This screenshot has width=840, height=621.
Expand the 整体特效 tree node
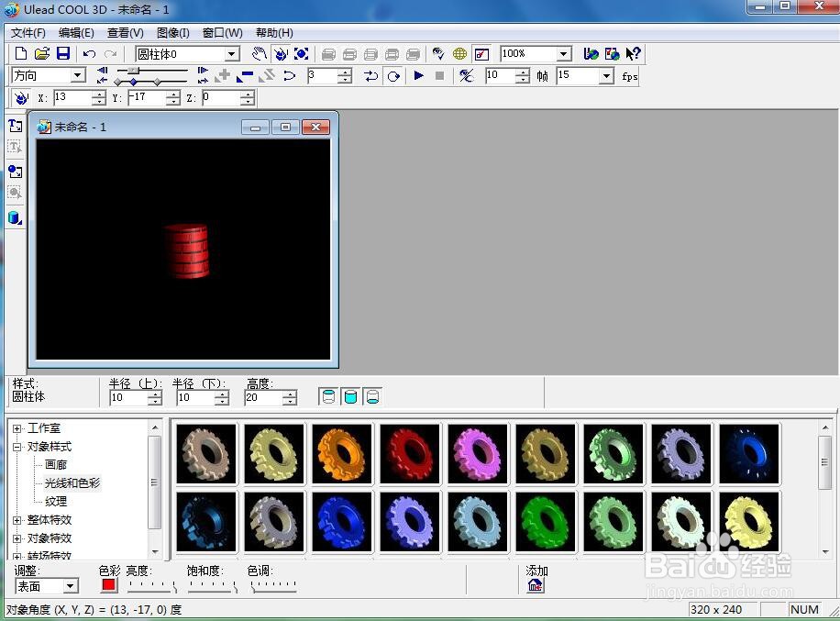click(x=17, y=520)
